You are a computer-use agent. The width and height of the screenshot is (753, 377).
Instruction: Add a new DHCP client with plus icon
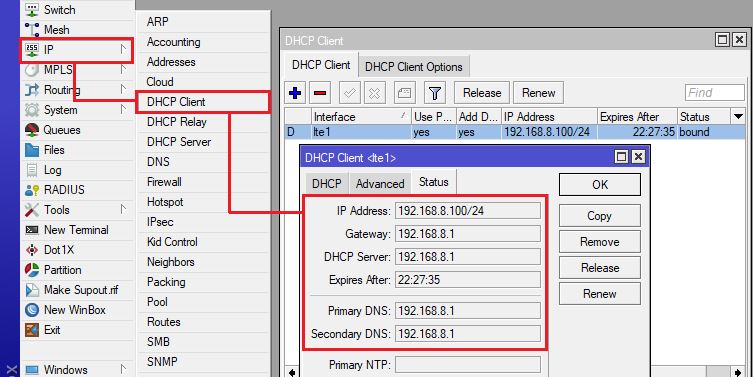tap(295, 93)
